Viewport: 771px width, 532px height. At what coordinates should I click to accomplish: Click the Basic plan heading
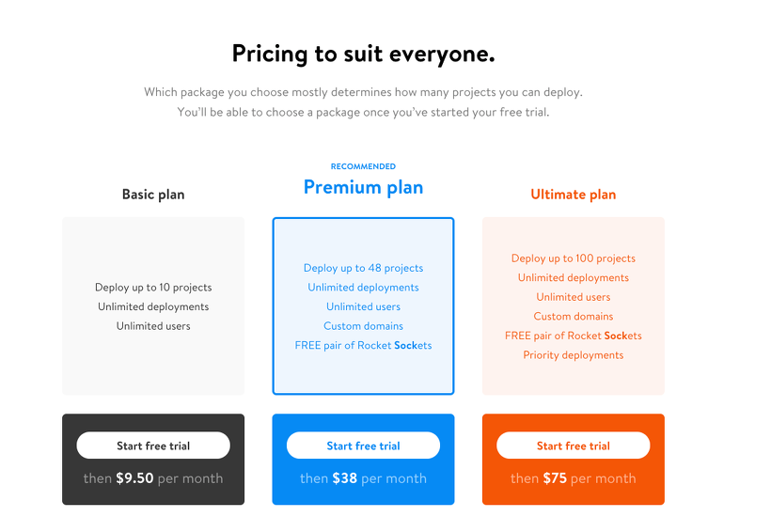click(153, 195)
